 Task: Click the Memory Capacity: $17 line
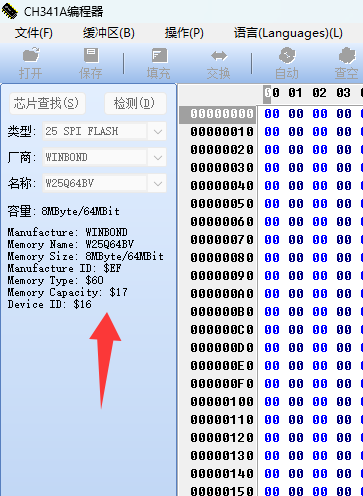point(67,292)
